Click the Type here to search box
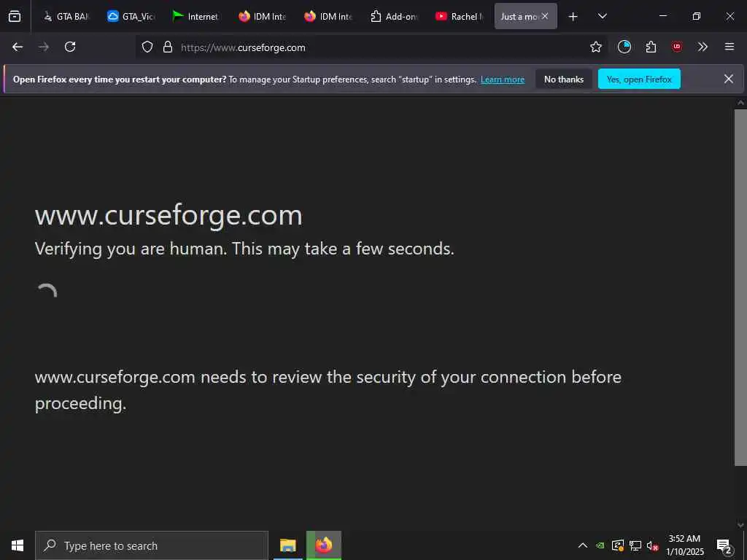The image size is (747, 560). [152, 545]
